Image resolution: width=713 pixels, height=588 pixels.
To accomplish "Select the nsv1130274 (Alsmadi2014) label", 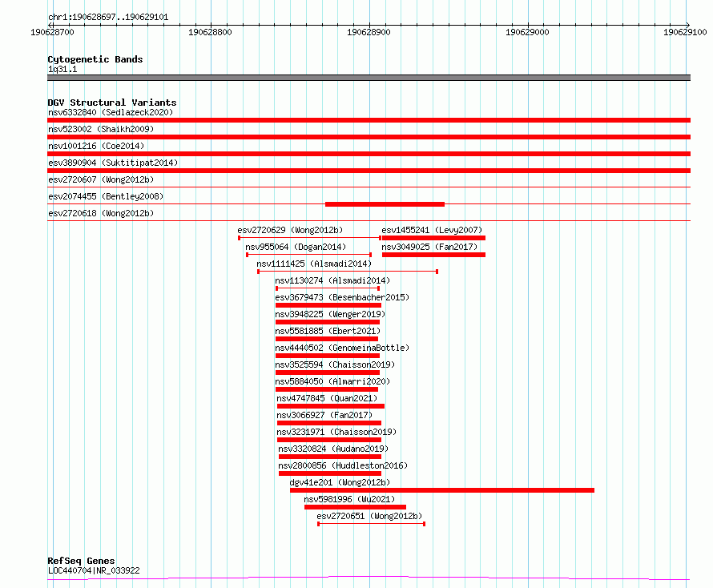I will 332,280.
